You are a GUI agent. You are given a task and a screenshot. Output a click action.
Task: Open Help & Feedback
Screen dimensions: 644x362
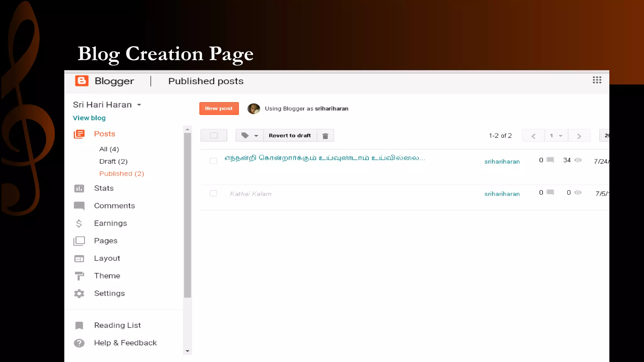point(125,343)
